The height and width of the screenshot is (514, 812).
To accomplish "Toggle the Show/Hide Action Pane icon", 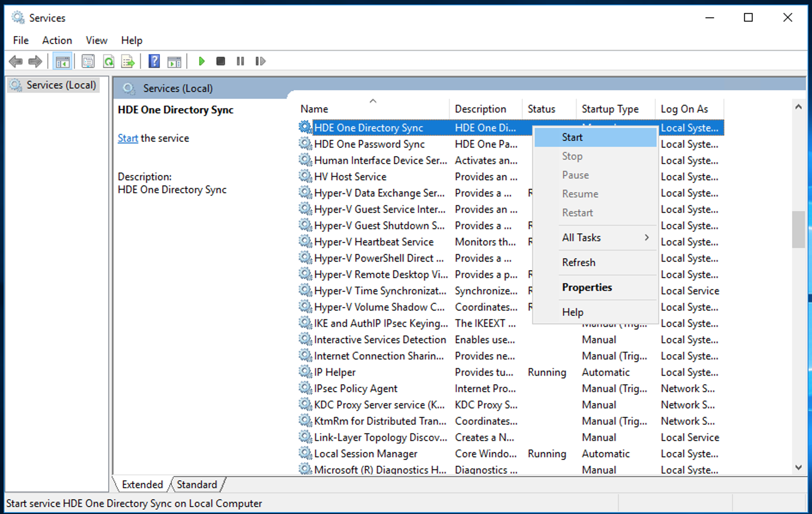I will [x=174, y=61].
